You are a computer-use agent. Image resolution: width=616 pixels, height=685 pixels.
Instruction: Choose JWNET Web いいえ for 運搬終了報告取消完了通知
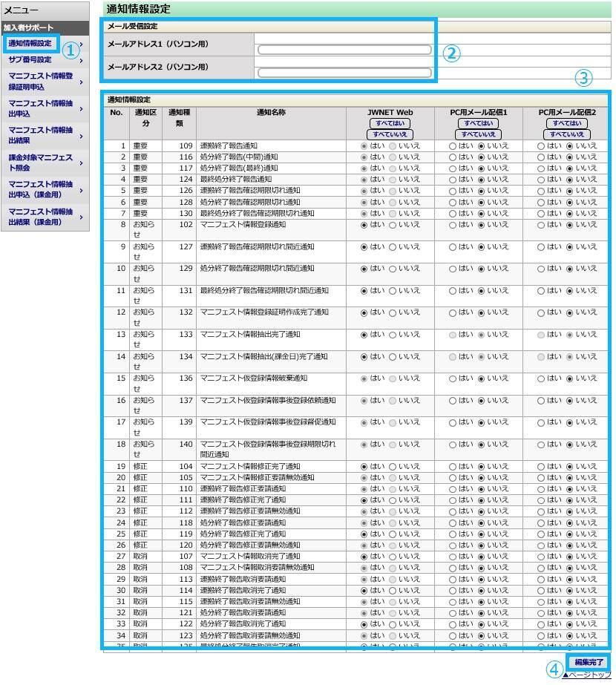(x=393, y=591)
